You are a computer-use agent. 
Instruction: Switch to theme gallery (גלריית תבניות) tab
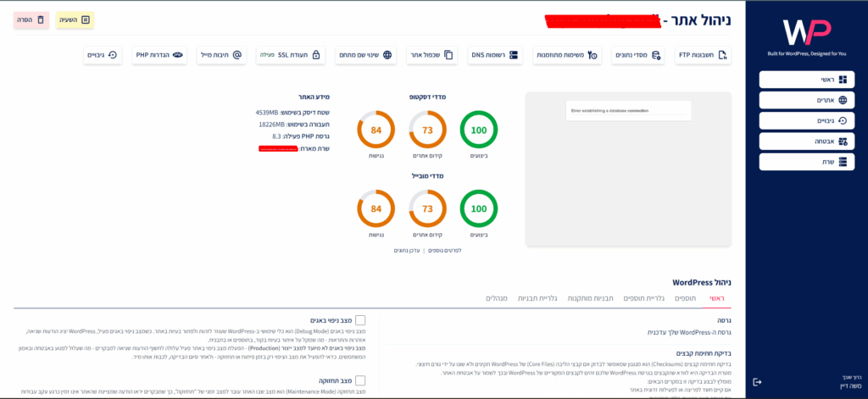tap(537, 298)
